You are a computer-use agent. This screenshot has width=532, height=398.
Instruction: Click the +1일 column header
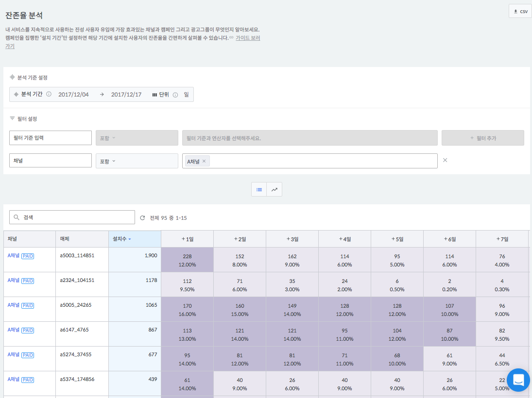(x=187, y=239)
